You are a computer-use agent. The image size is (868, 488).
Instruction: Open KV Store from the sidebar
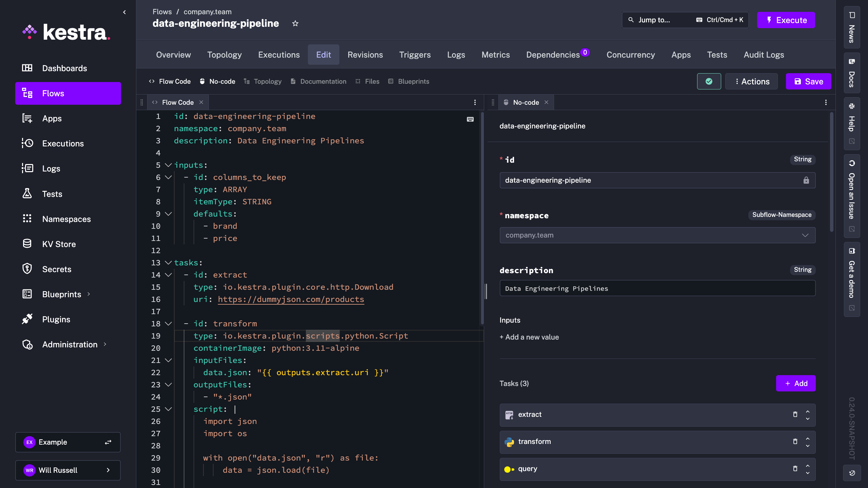pos(59,244)
